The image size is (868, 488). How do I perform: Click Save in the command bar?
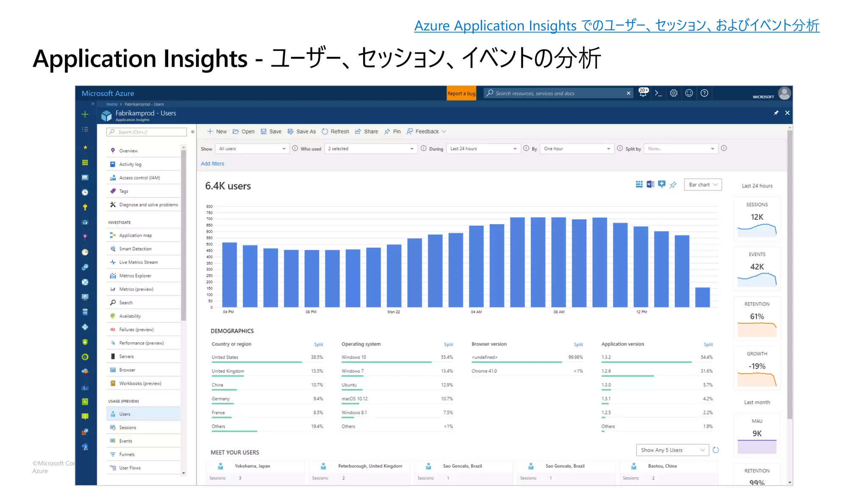point(271,132)
